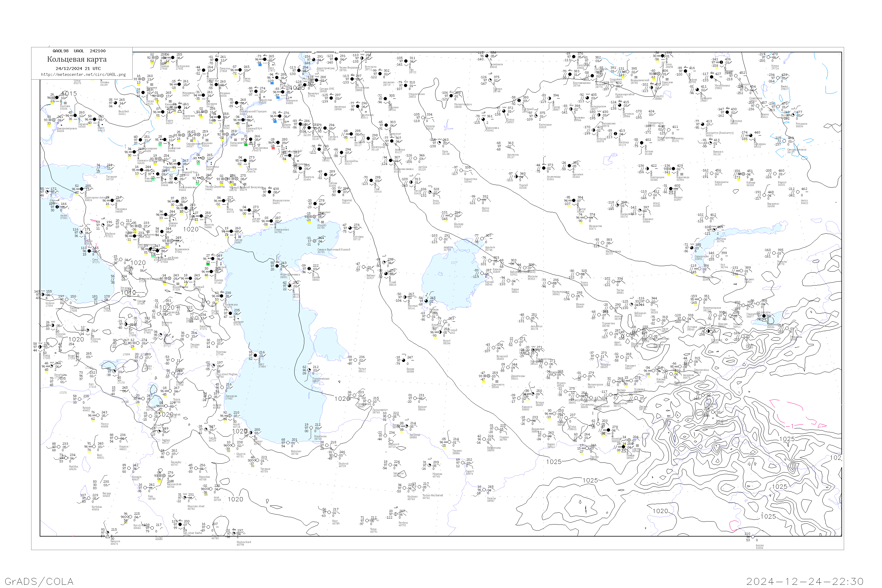The height and width of the screenshot is (588, 882).
Task: Click the 2024-12-24-22:30 timestamp
Action: point(805,581)
